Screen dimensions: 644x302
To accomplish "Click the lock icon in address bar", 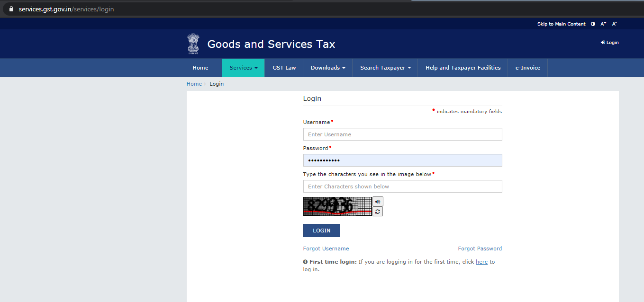I will [12, 9].
